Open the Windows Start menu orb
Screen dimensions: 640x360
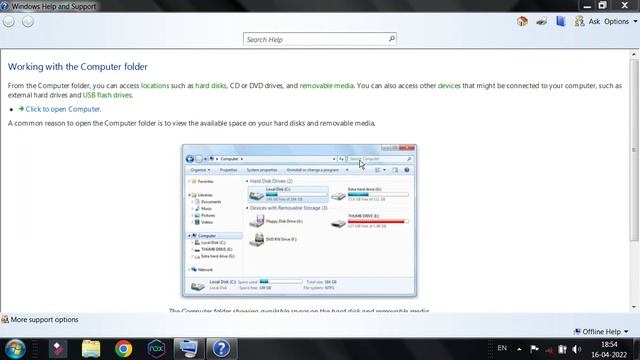15,349
